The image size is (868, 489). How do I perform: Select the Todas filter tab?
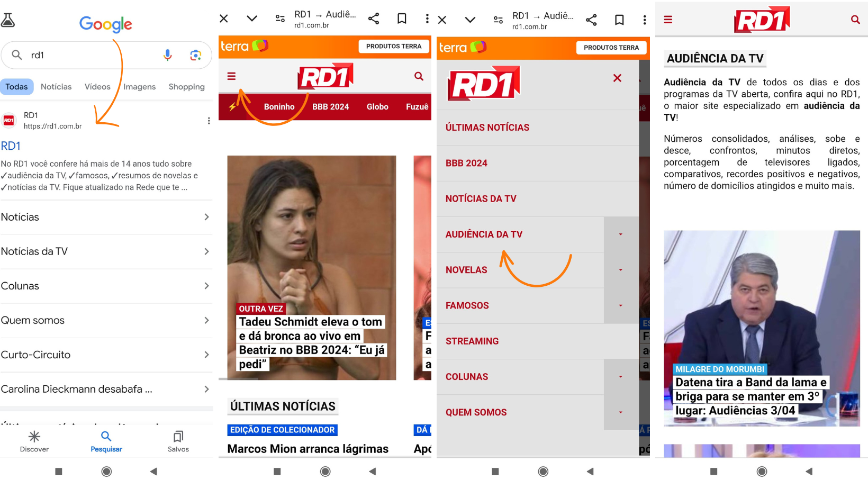[x=17, y=87]
